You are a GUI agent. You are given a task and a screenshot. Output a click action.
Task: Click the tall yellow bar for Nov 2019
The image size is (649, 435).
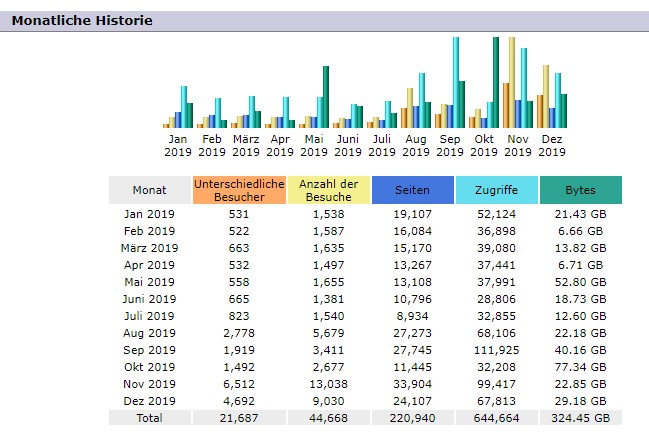tap(512, 82)
